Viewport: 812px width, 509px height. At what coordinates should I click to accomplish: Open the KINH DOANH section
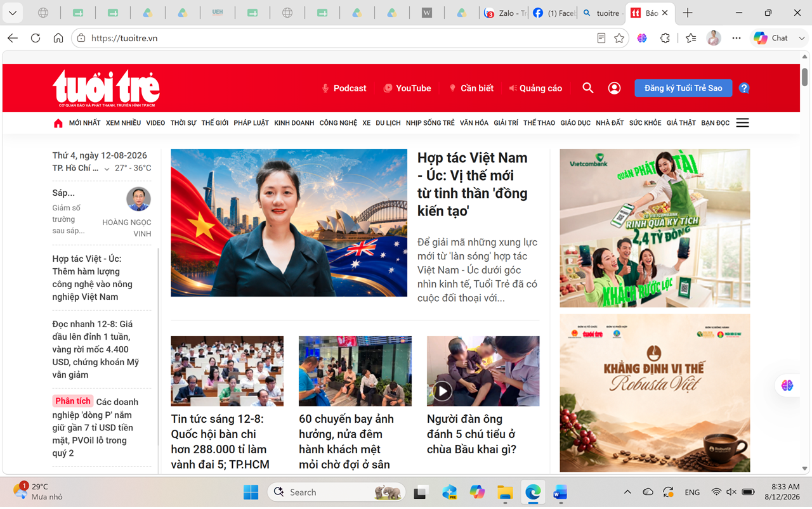coord(294,123)
